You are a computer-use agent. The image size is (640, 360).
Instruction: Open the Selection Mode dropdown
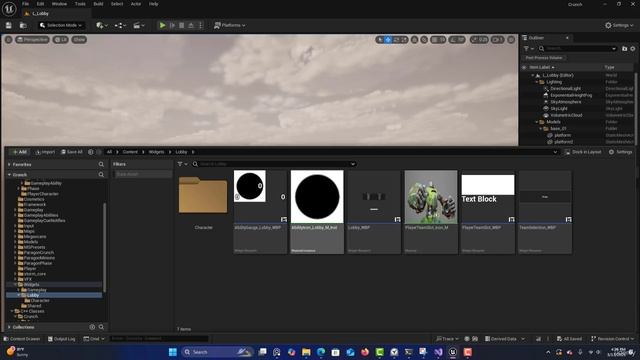pos(61,25)
